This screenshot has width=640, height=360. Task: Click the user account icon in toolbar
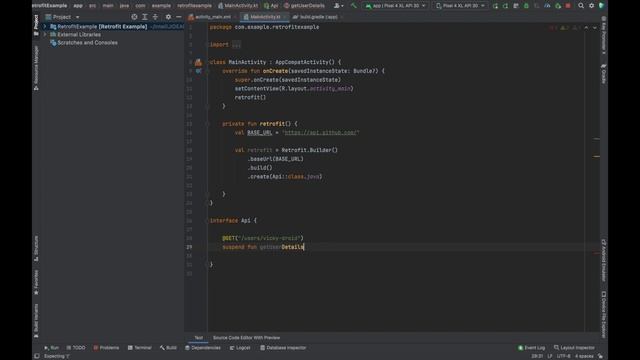338,6
